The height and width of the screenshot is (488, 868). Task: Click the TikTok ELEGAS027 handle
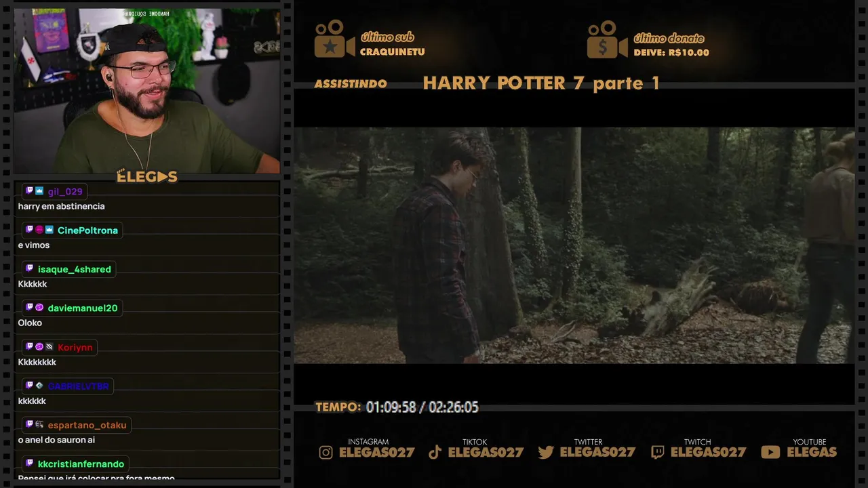tap(486, 453)
